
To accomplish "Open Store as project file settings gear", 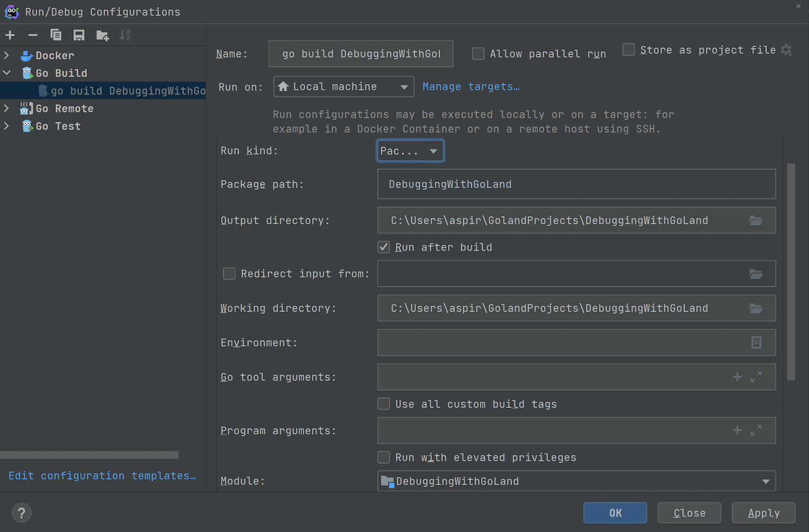I will tap(787, 50).
